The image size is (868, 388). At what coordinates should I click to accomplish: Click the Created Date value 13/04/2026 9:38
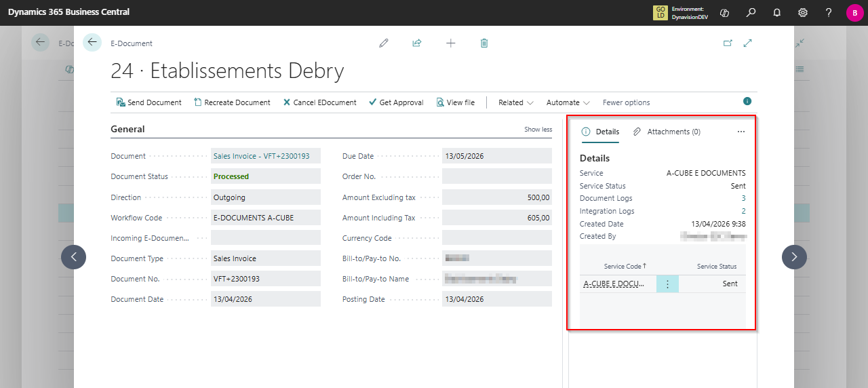(x=718, y=224)
